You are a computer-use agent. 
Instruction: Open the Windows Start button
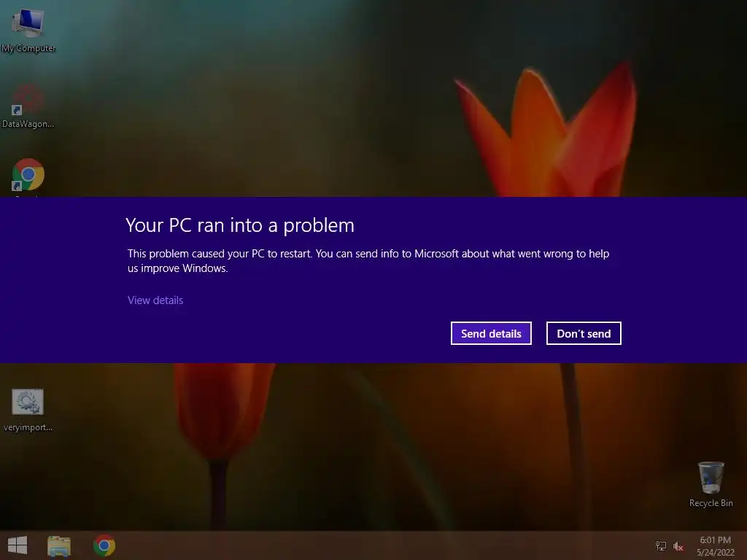[x=18, y=545]
